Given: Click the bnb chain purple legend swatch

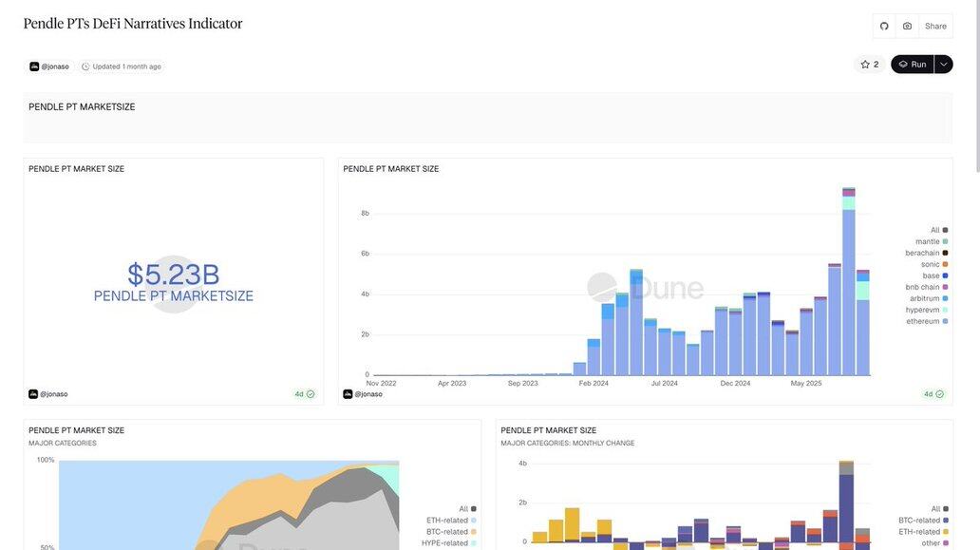Looking at the screenshot, I should [945, 287].
